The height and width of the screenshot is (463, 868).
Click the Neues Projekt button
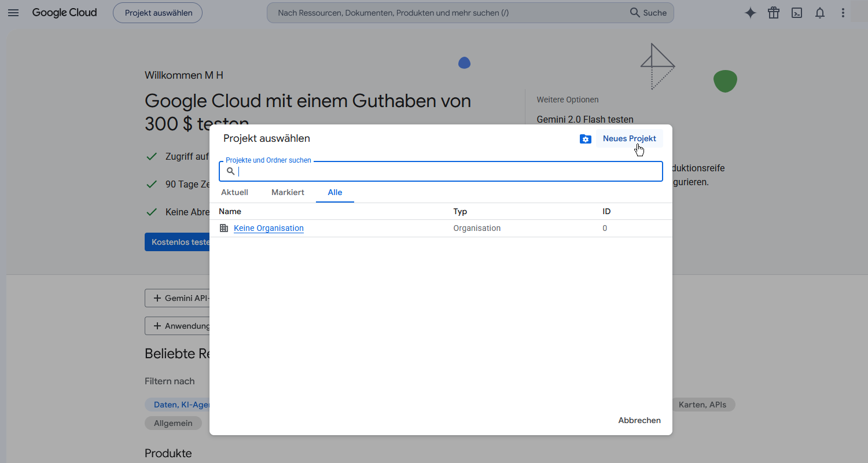(x=630, y=138)
